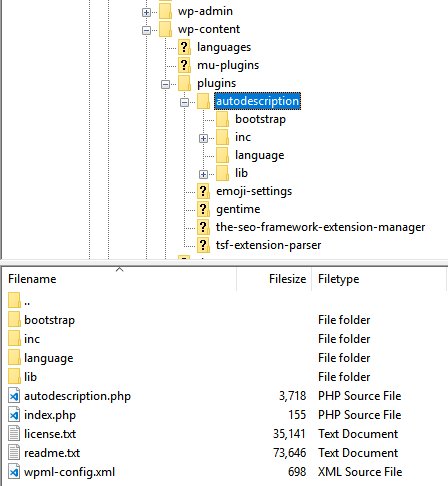Expand the wp-admin folder node
448x486 pixels.
click(x=146, y=13)
